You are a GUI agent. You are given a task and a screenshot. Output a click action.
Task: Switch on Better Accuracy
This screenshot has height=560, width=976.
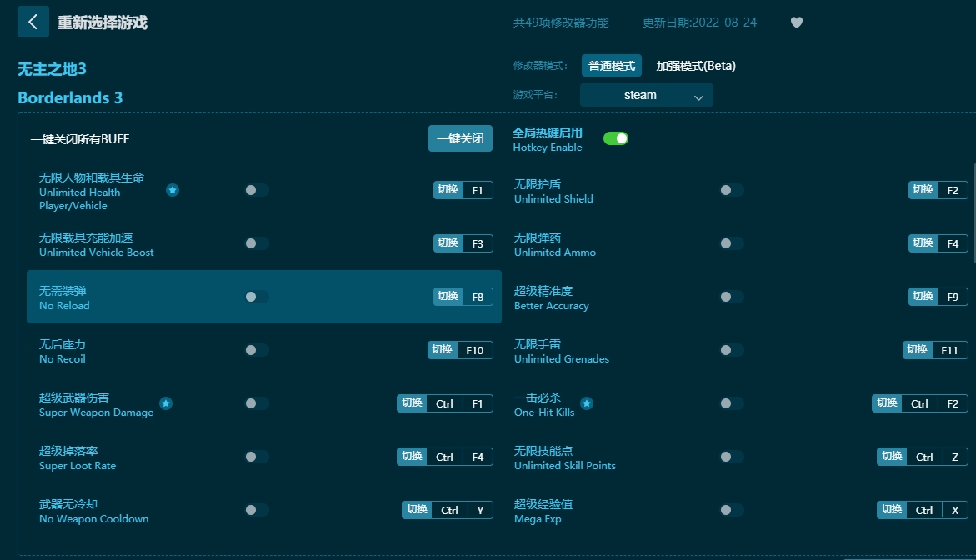click(x=732, y=297)
